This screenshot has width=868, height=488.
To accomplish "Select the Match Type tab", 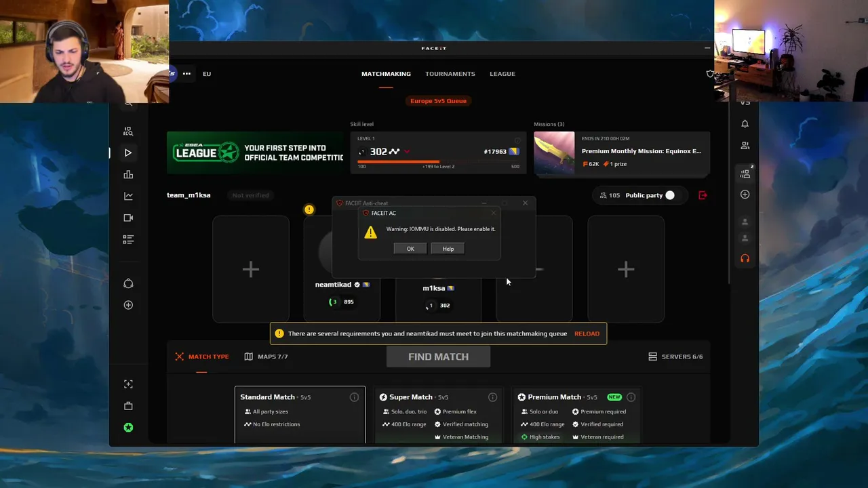I will (202, 357).
